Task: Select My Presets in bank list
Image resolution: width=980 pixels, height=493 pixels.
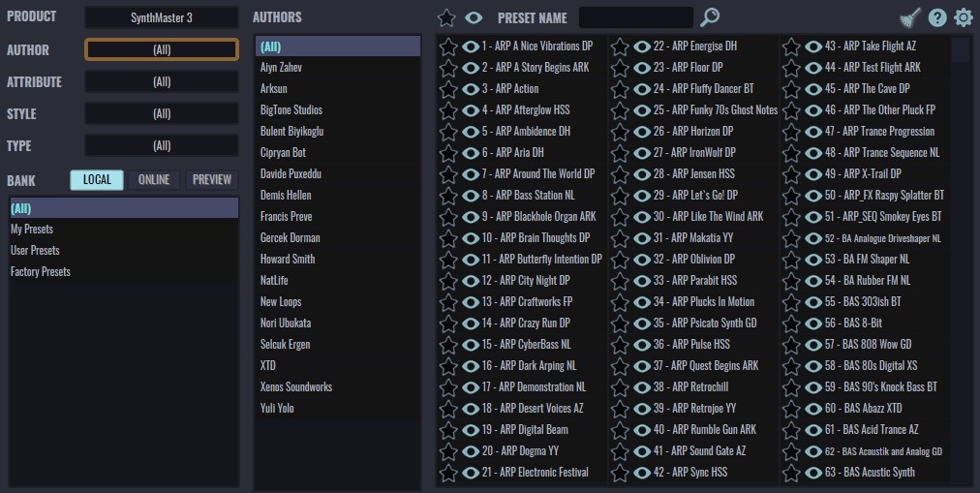Action: pos(124,230)
